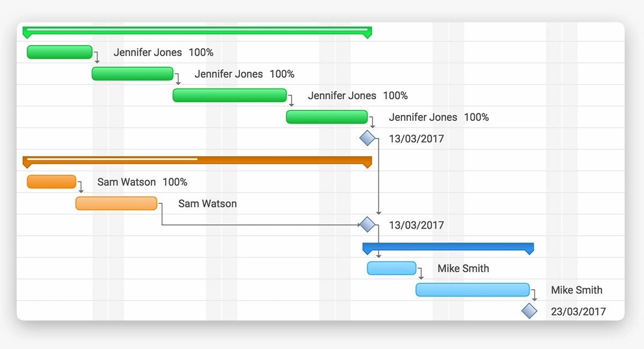The image size is (644, 349).
Task: Click the second 13/03/2017 milestone diamond after Sam Watson
Action: (x=367, y=224)
